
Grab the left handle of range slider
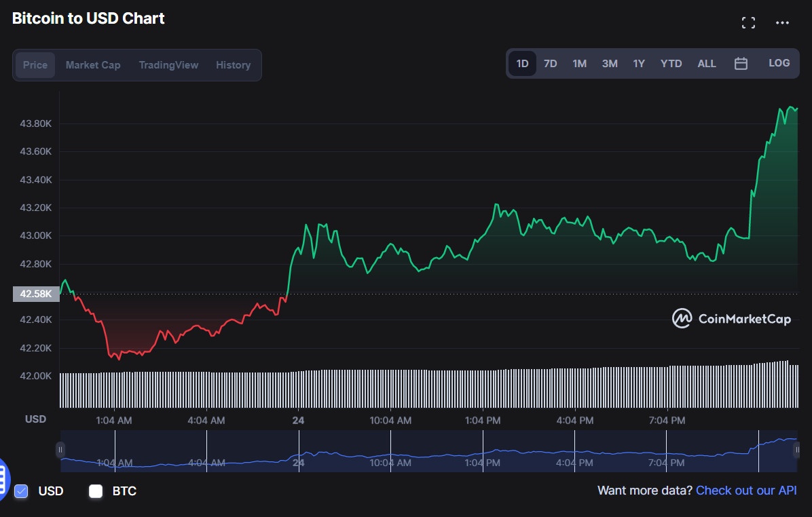point(60,449)
